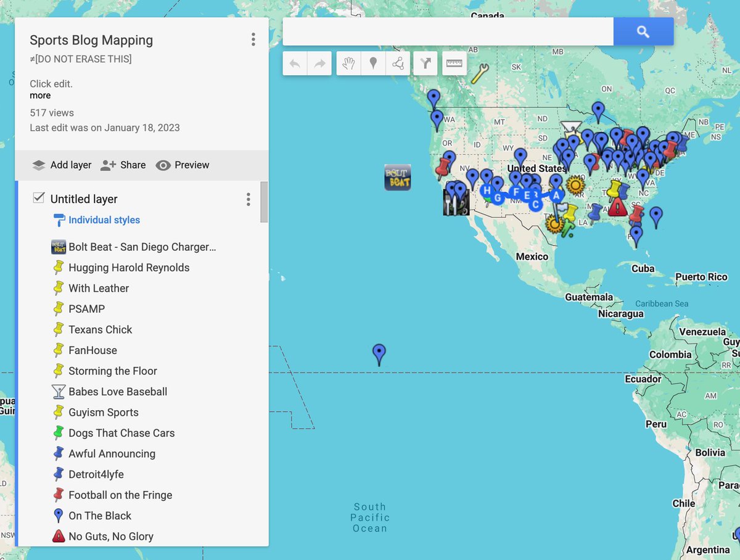
Task: Click the fork and knife marker near California
Action: point(456,202)
